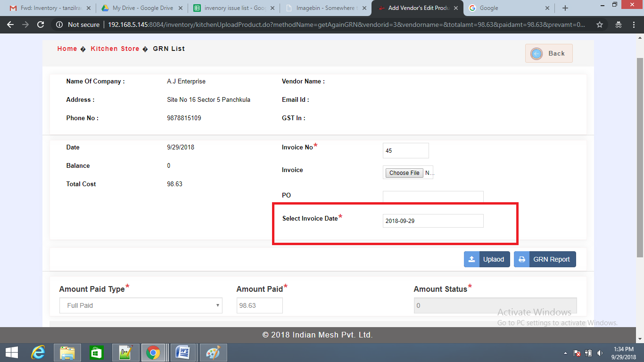644x362 pixels.
Task: Show hidden system tray icons
Action: click(x=565, y=353)
